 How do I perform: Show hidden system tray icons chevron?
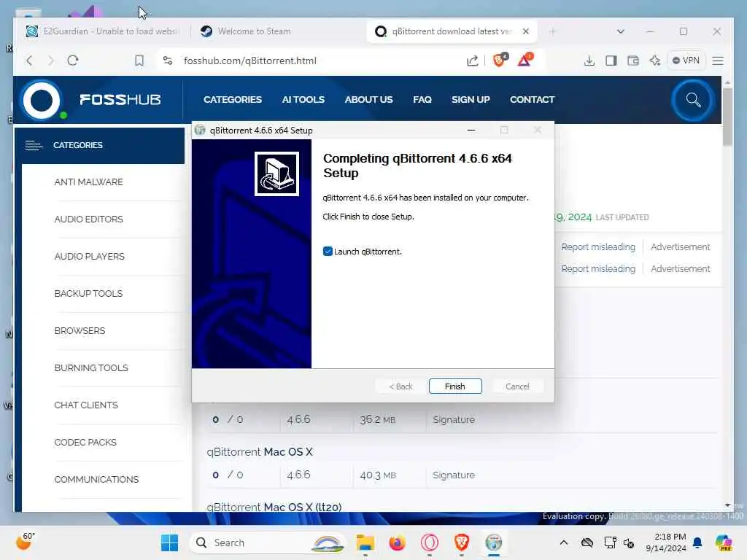click(564, 542)
